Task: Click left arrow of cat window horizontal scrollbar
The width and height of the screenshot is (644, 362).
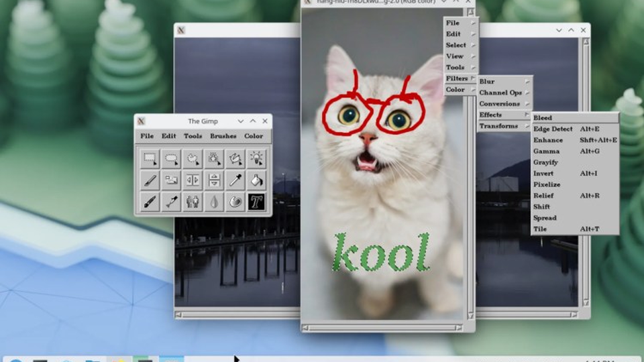Action: pos(305,328)
